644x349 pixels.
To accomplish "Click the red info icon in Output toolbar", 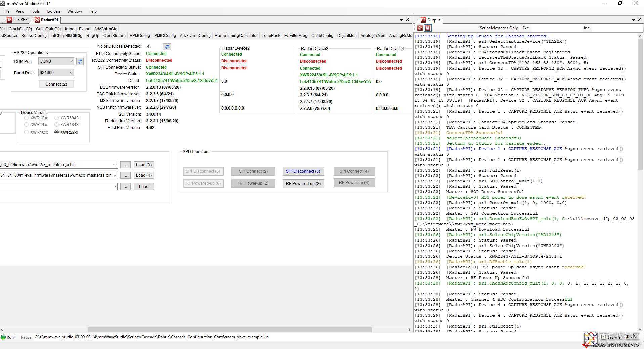I will 428,28.
